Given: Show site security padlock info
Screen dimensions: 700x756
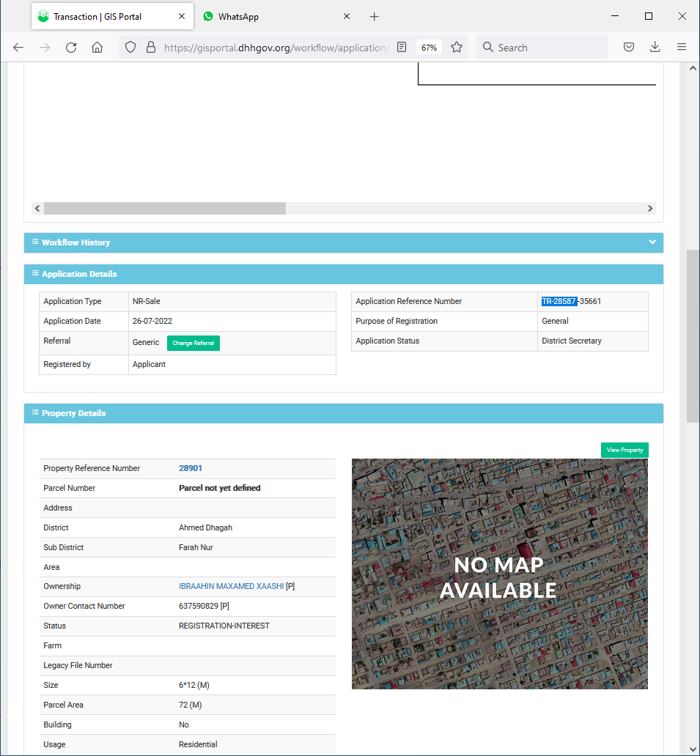Looking at the screenshot, I should tap(151, 47).
